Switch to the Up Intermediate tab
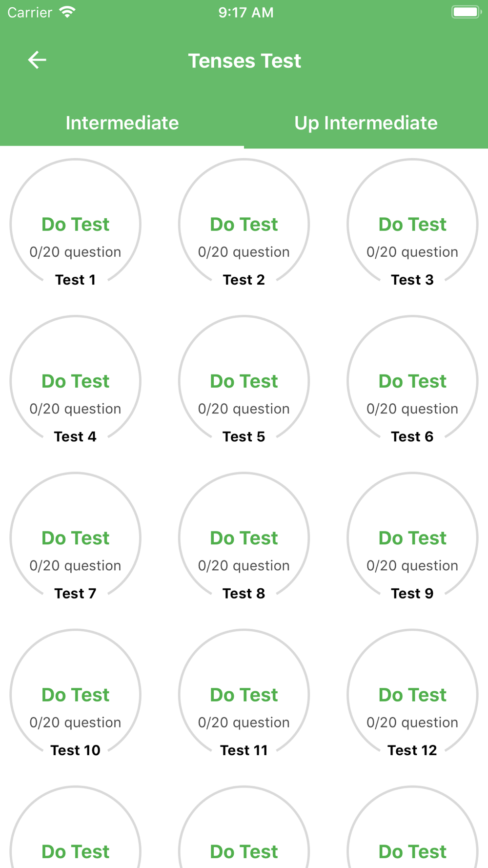 point(366,123)
